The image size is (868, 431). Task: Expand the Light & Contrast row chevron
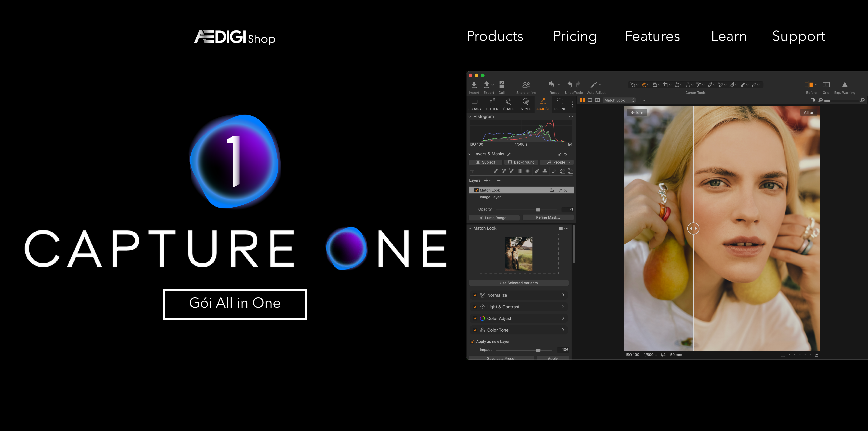tap(563, 306)
